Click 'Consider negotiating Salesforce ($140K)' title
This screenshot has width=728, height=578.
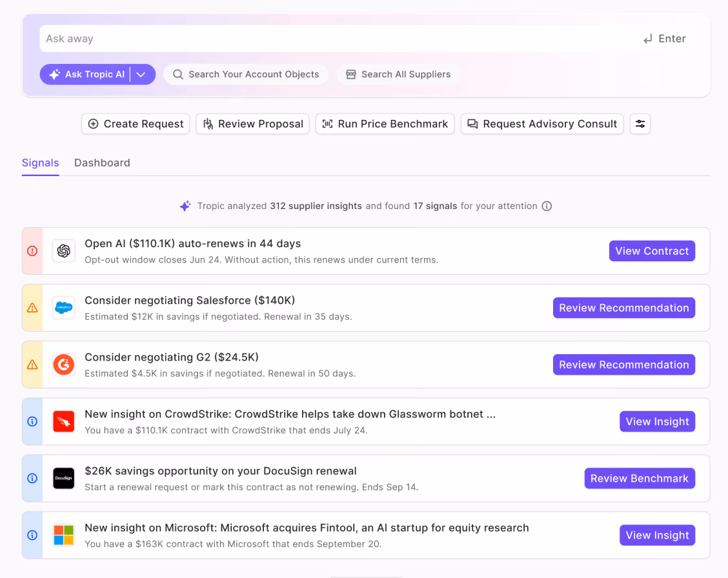click(x=190, y=300)
